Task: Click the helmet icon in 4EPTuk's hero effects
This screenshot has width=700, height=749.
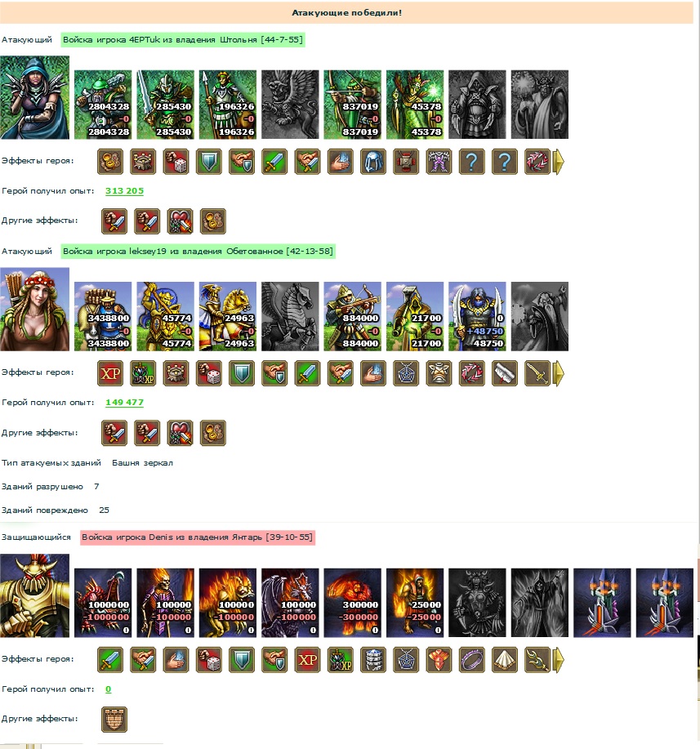Action: coord(373,162)
